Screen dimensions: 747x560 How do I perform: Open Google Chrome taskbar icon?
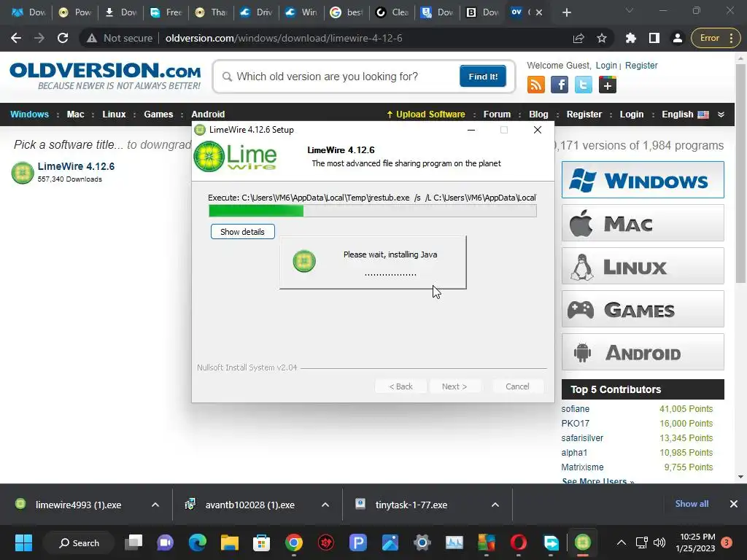293,542
